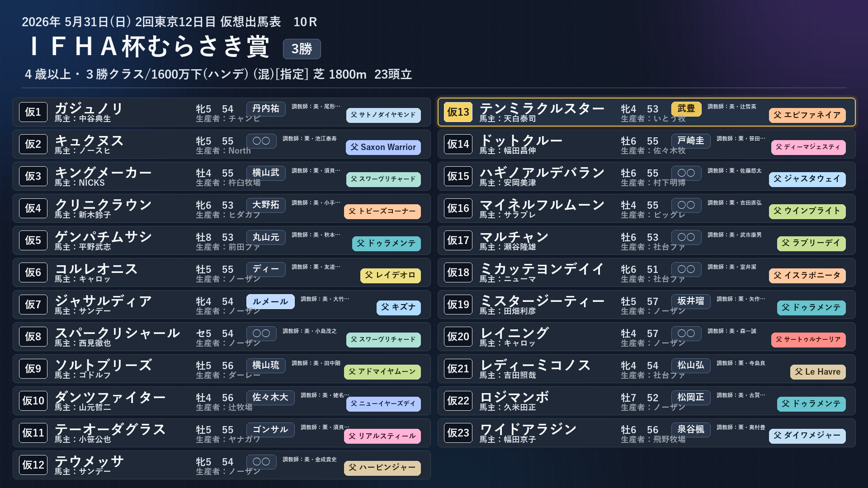Select horse name ミカッテヨンデイイ
Image resolution: width=868 pixels, height=488 pixels.
(542, 269)
